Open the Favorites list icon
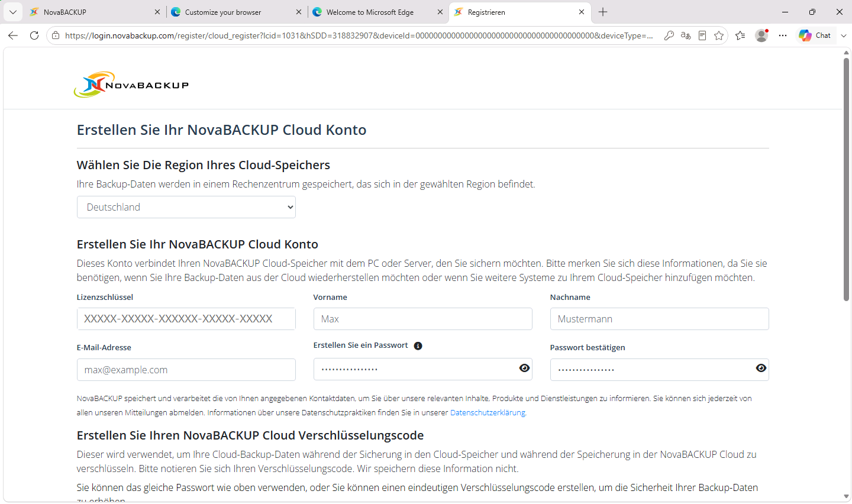This screenshot has width=852, height=504. click(740, 35)
